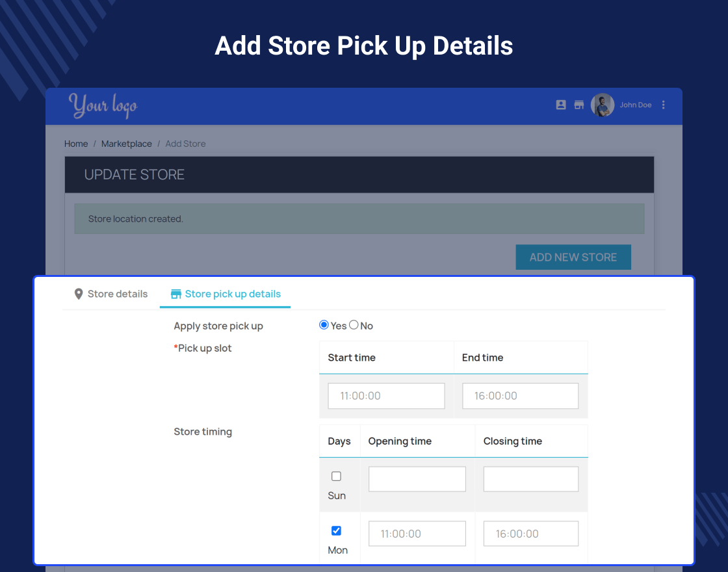The width and height of the screenshot is (728, 572).
Task: Click the Your logo brand image
Action: 103,105
